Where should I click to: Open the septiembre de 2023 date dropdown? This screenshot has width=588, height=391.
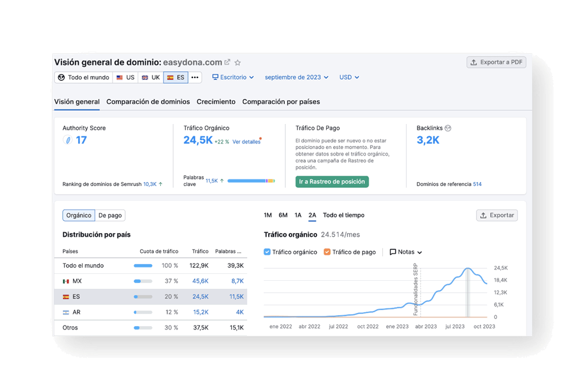click(x=297, y=78)
